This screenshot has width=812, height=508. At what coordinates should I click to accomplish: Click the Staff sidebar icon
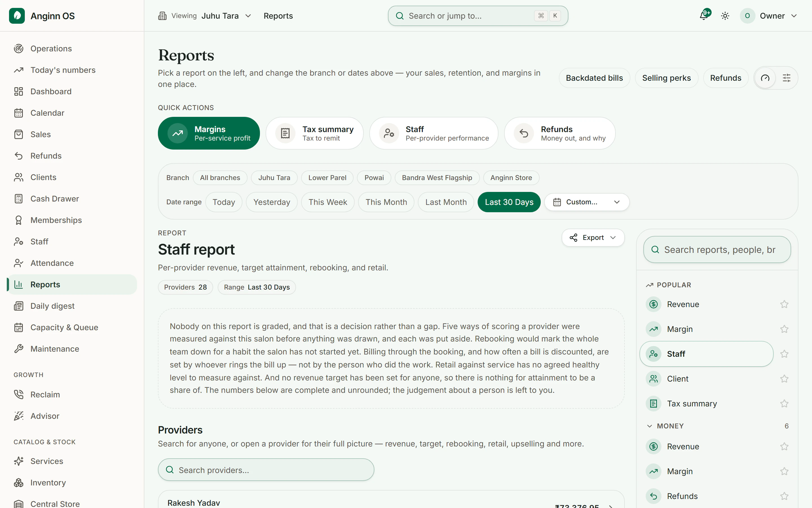click(19, 242)
